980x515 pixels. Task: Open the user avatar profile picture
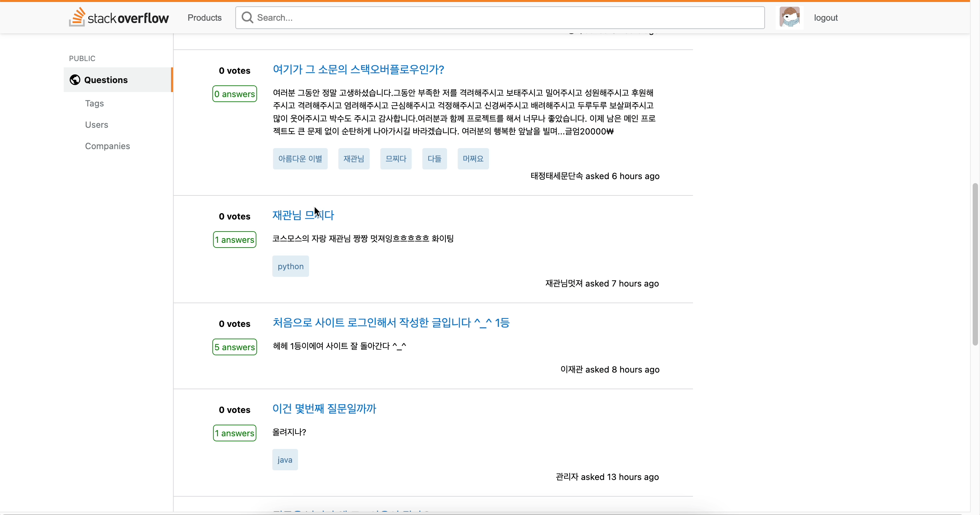[789, 17]
